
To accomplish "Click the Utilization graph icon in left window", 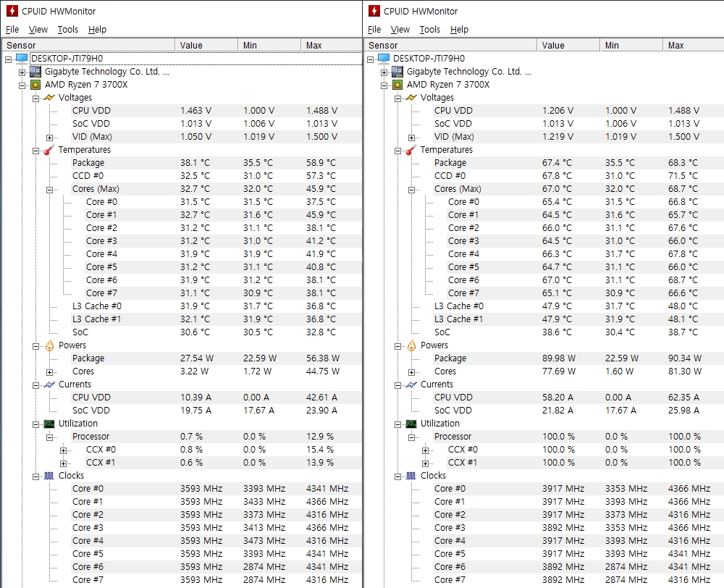I will coord(49,424).
